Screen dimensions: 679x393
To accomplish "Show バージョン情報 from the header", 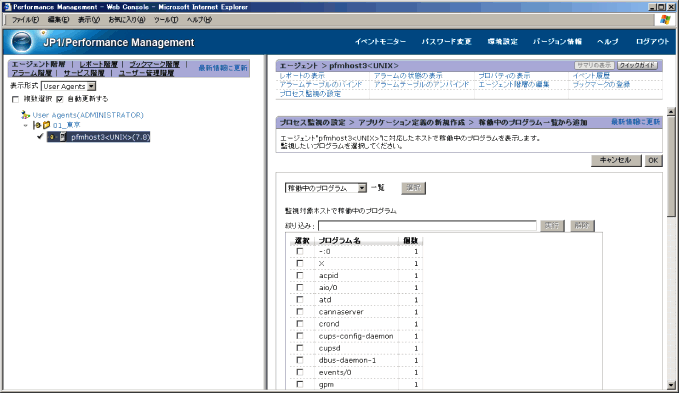I will pos(557,42).
